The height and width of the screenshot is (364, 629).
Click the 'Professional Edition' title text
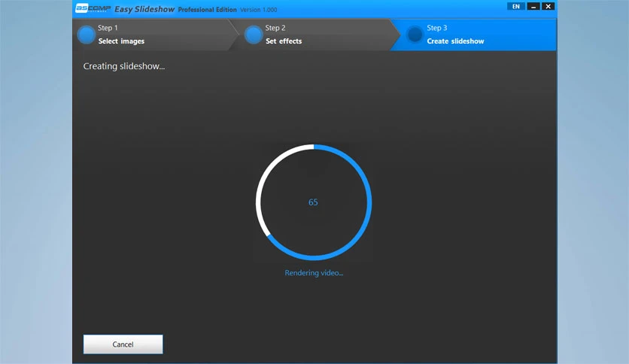tap(208, 10)
